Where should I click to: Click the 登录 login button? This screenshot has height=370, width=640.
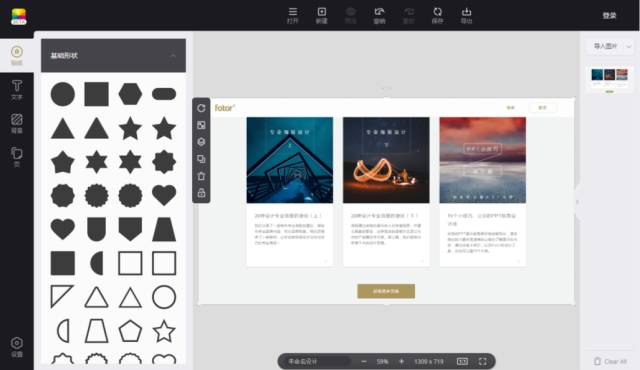tap(609, 16)
